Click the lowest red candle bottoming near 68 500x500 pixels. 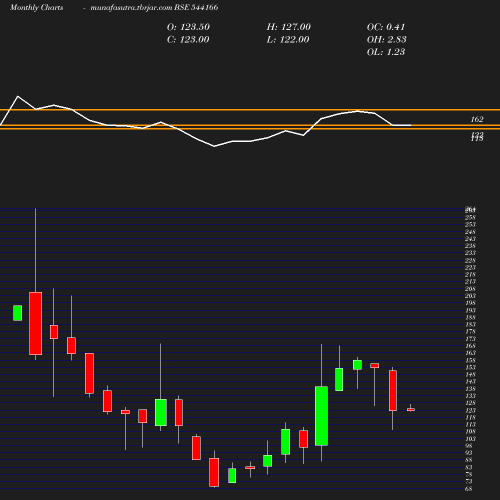click(214, 472)
